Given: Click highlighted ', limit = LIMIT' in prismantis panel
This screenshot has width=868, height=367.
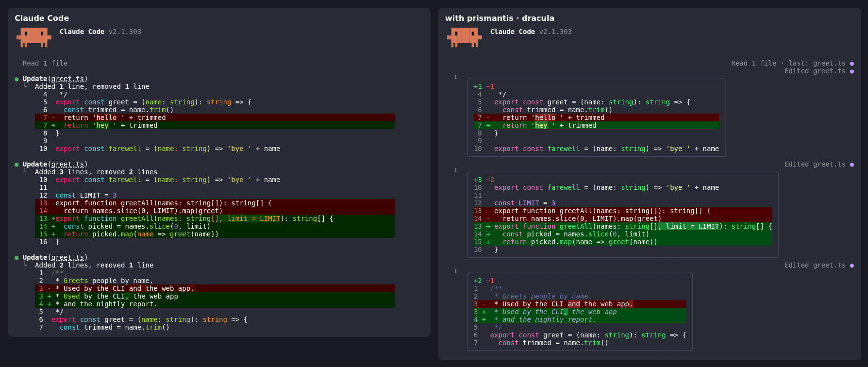Looking at the screenshot, I should [x=688, y=226].
